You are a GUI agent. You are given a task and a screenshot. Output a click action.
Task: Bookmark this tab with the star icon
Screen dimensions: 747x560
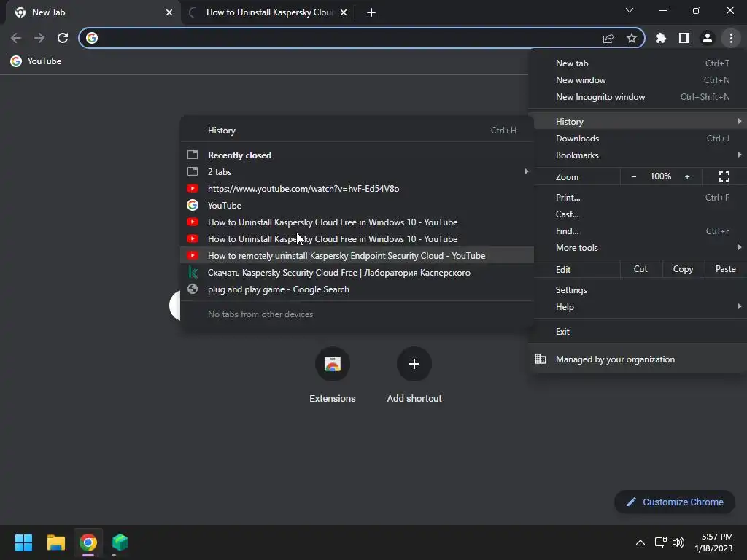pyautogui.click(x=632, y=38)
